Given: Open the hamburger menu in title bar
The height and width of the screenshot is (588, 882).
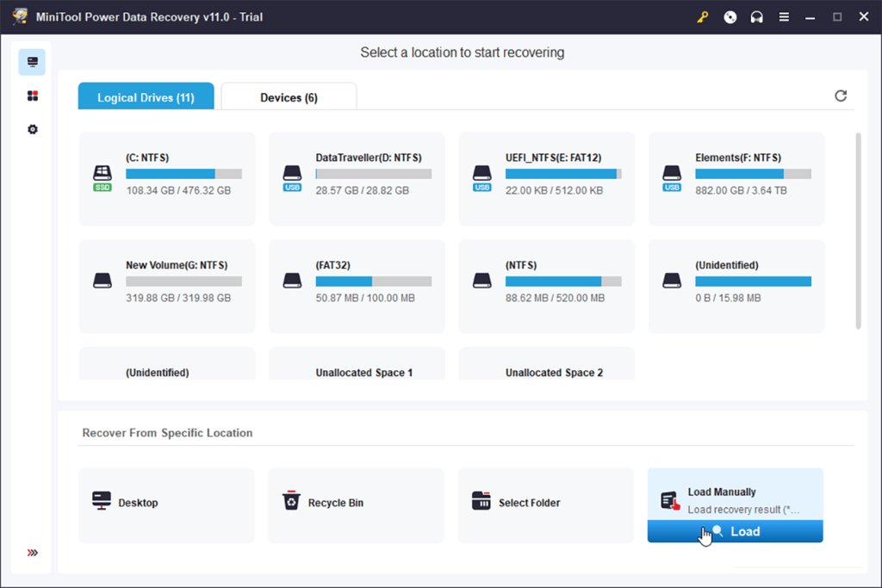Looking at the screenshot, I should click(x=784, y=17).
